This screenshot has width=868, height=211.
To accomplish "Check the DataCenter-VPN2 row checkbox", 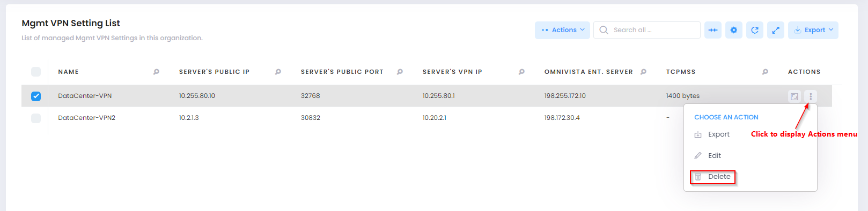I will coord(36,118).
